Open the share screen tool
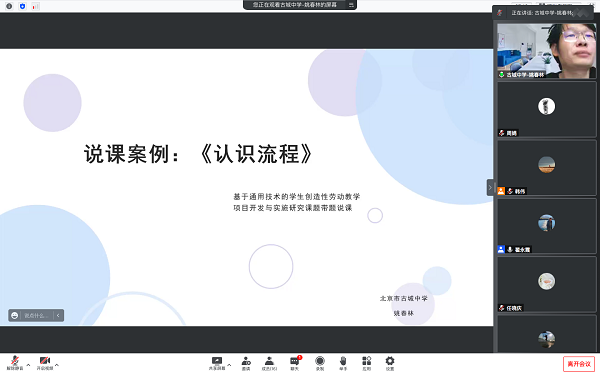The width and height of the screenshot is (600, 375). (217, 363)
